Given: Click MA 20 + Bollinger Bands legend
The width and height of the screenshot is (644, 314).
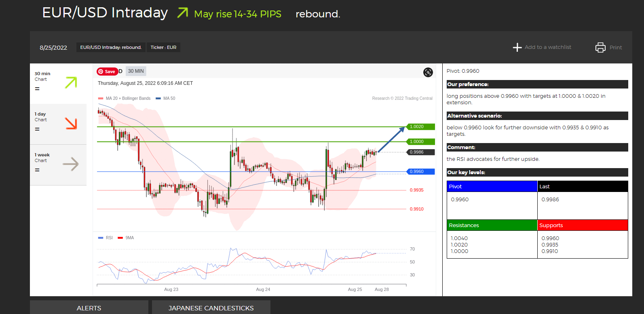Looking at the screenshot, I should pyautogui.click(x=124, y=98).
